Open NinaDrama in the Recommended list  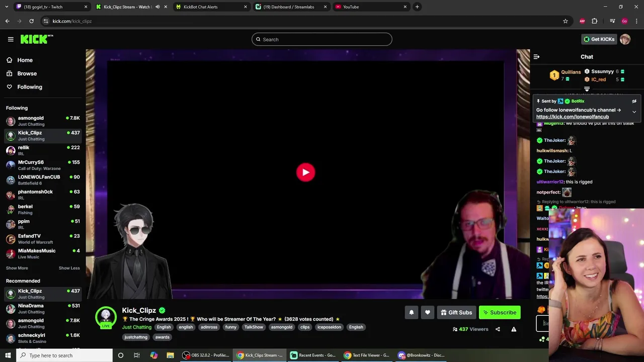click(43, 309)
